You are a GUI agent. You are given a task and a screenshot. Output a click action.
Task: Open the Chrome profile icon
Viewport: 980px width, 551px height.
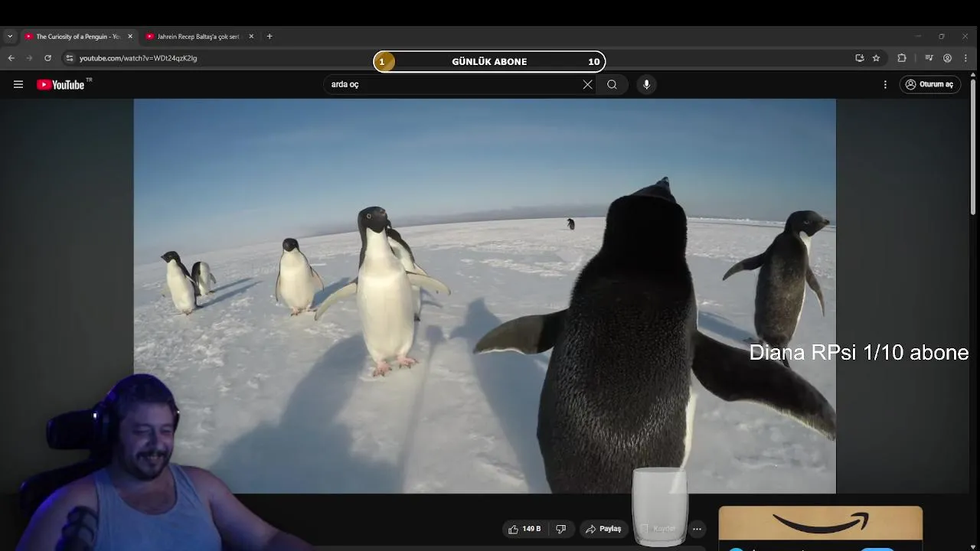[x=947, y=58]
